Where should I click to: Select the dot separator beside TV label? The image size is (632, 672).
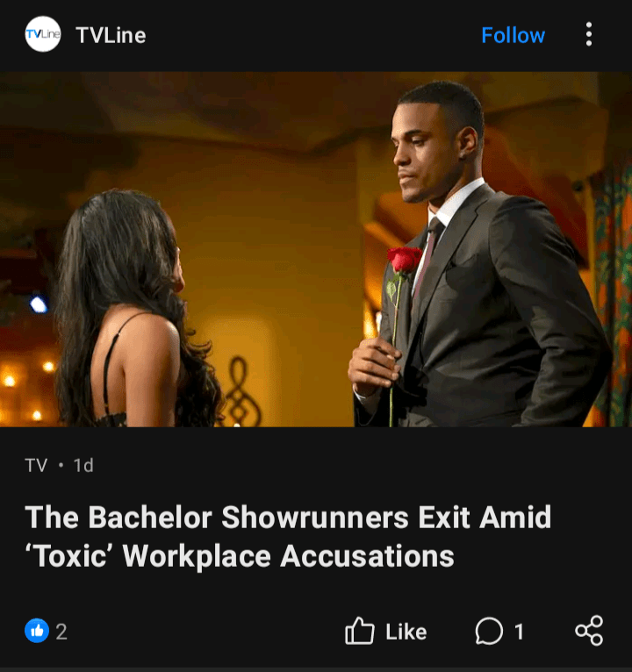coord(61,465)
